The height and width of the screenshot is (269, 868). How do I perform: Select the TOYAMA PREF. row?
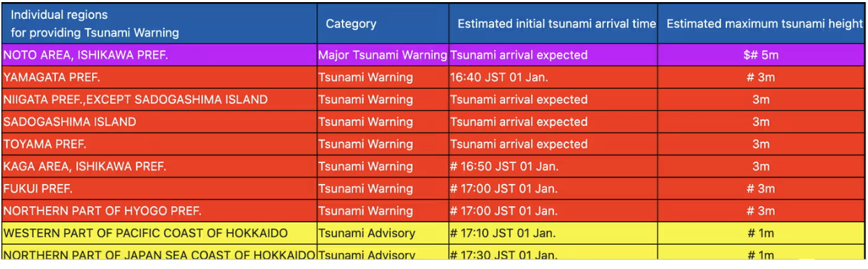(x=434, y=144)
